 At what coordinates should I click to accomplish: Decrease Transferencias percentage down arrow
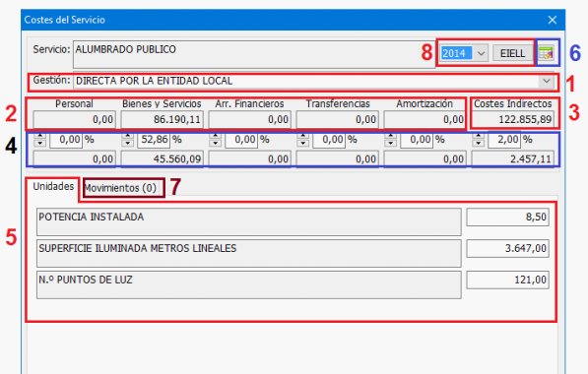click(302, 143)
